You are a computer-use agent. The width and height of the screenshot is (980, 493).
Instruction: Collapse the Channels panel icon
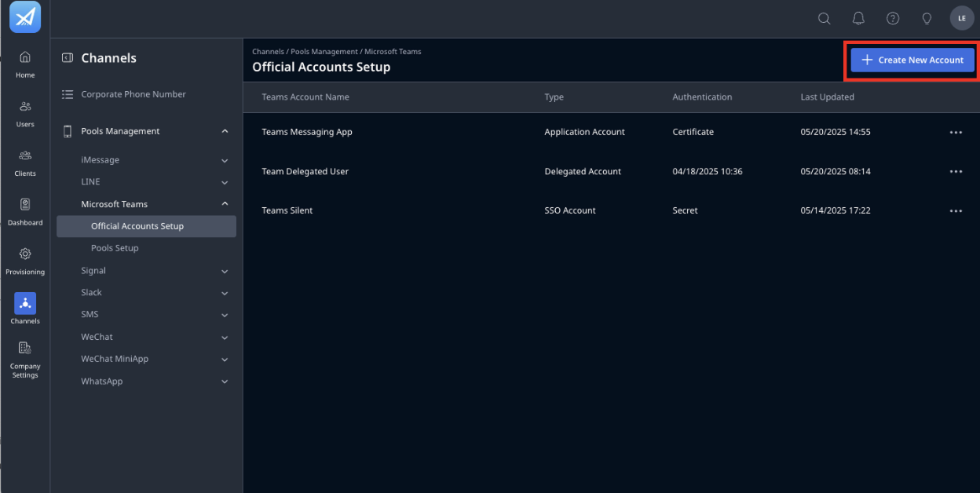pyautogui.click(x=68, y=58)
